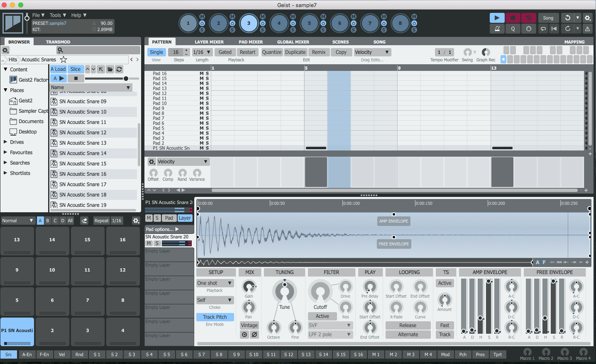Open the SVF filter type dropdown
Screen dimensions: 596x364
pos(330,325)
